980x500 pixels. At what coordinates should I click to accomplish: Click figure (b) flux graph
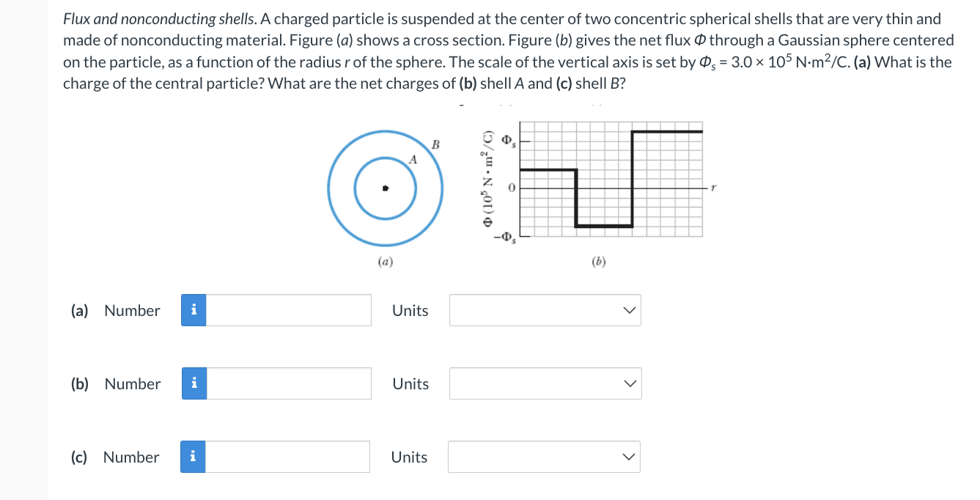point(612,180)
